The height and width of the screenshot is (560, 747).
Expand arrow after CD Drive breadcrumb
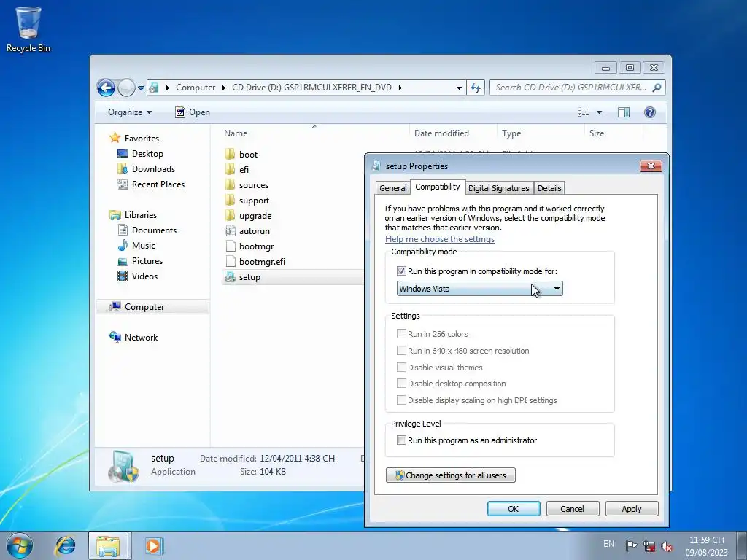click(x=400, y=87)
